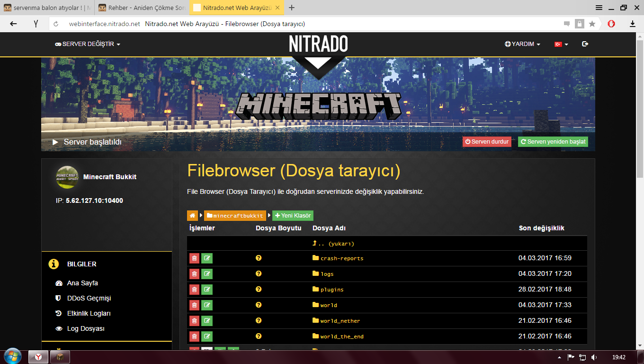Click the Yandex browser taskbar icon
Screen dimensions: 644x364
pos(38,357)
